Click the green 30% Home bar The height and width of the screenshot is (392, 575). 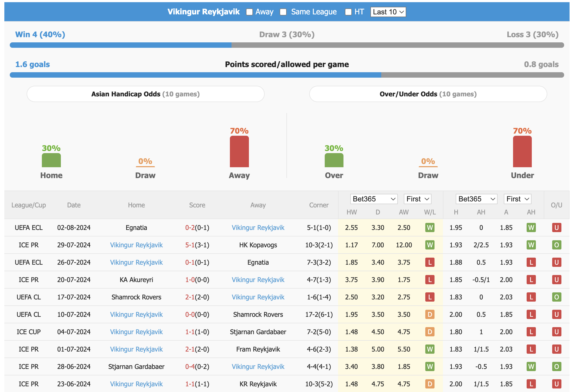(x=51, y=160)
